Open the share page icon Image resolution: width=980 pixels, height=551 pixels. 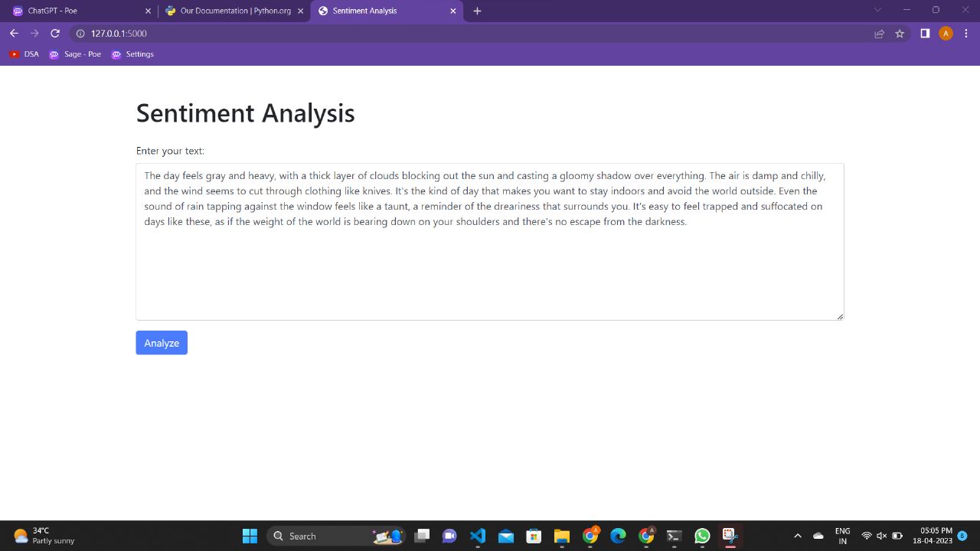879,33
